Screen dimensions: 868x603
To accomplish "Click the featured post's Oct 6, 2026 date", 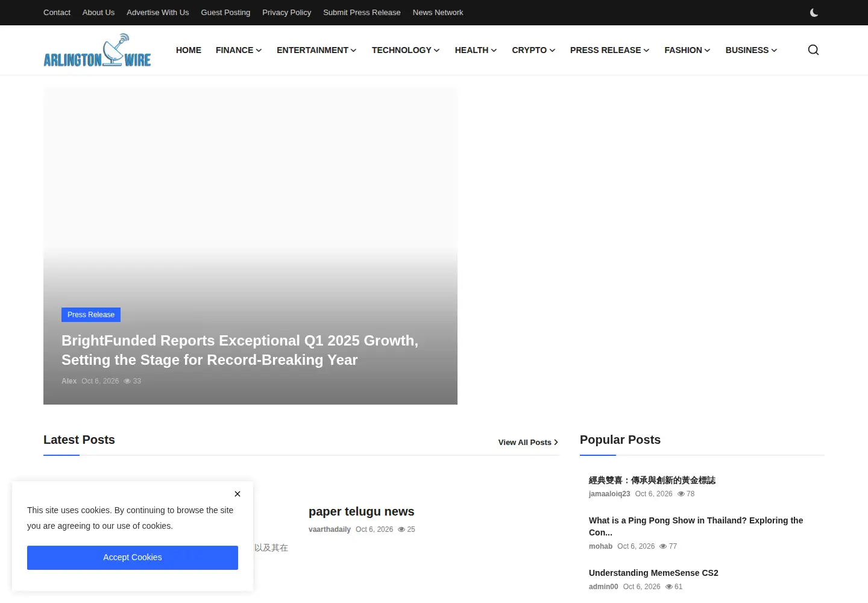I will coord(100,381).
